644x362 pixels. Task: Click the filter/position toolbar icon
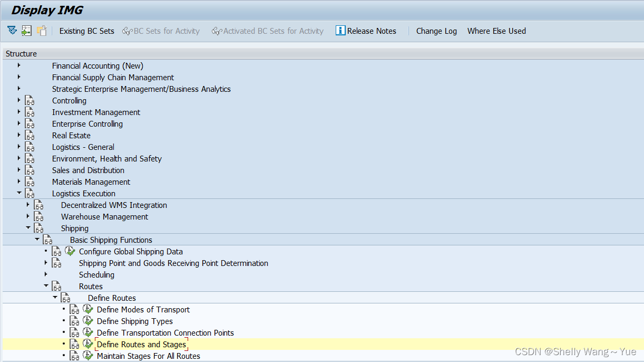pos(12,31)
